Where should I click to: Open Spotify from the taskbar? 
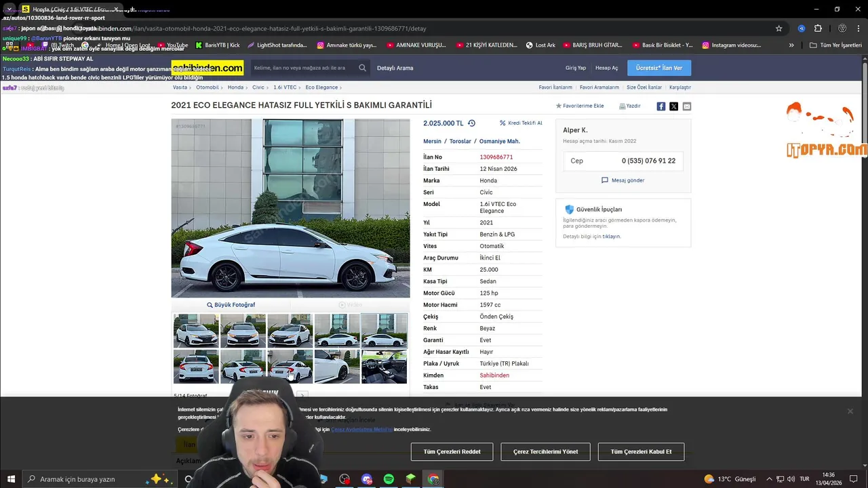(389, 479)
